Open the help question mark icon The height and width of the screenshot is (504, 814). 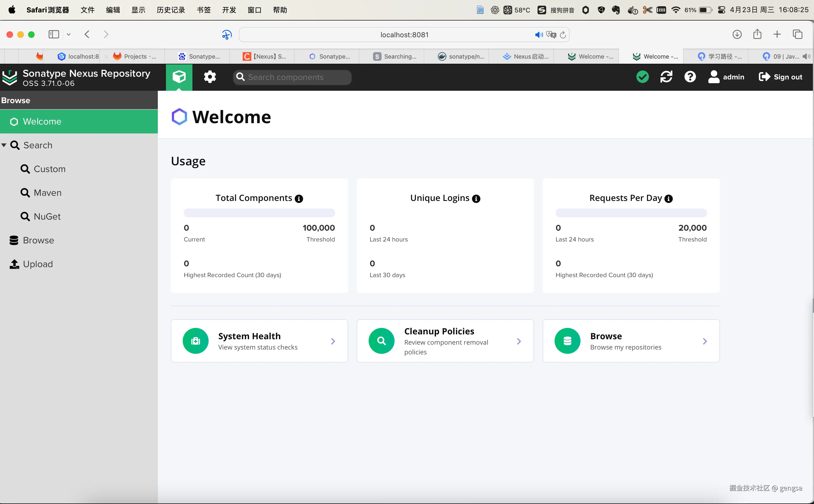pyautogui.click(x=690, y=77)
